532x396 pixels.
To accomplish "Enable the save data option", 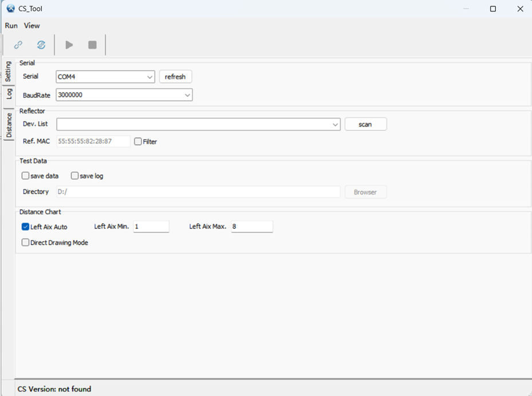I will [25, 176].
